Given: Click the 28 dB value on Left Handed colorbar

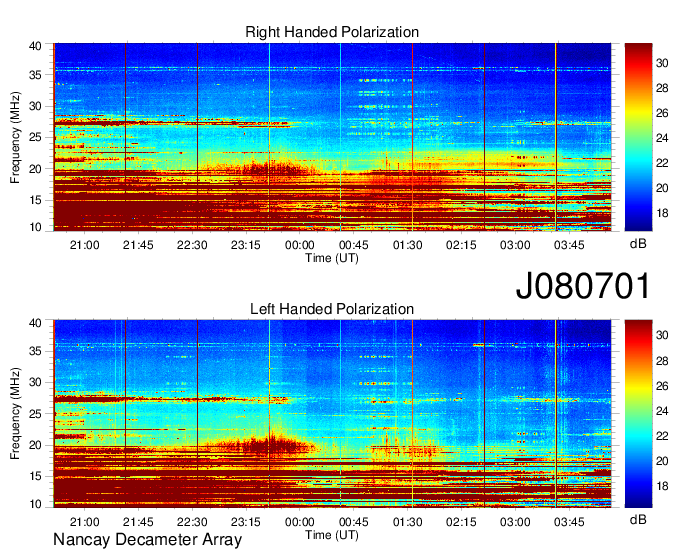Looking at the screenshot, I should pyautogui.click(x=662, y=361).
